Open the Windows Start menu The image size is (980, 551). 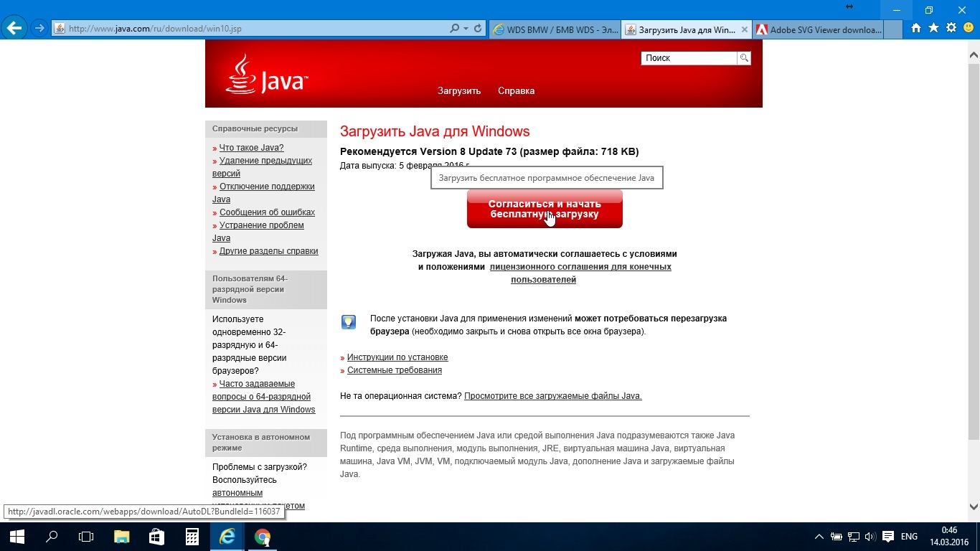tap(17, 537)
